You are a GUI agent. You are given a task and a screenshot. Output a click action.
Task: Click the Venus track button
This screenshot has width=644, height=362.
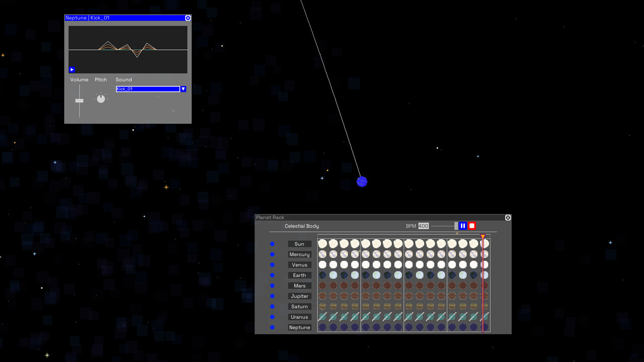click(299, 264)
